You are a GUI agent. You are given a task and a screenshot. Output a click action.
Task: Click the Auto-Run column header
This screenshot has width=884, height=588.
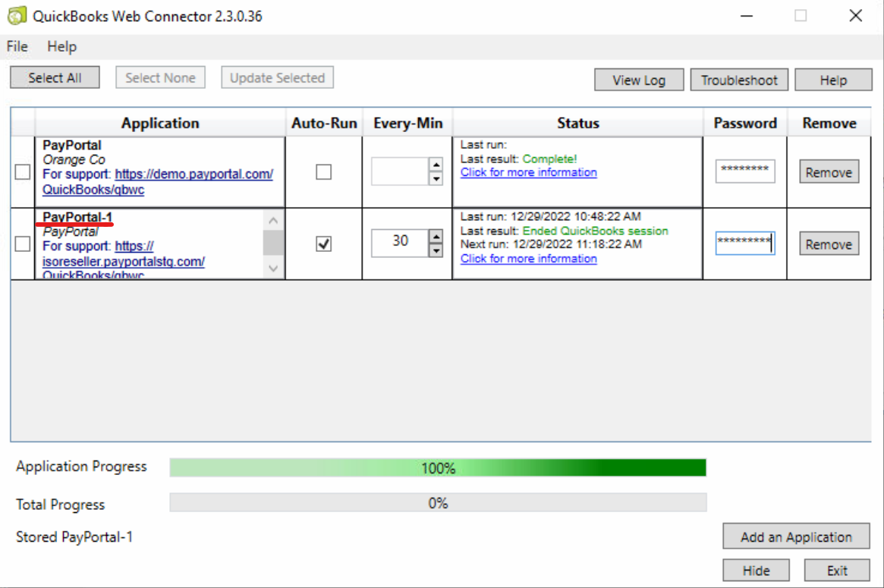[x=324, y=123]
